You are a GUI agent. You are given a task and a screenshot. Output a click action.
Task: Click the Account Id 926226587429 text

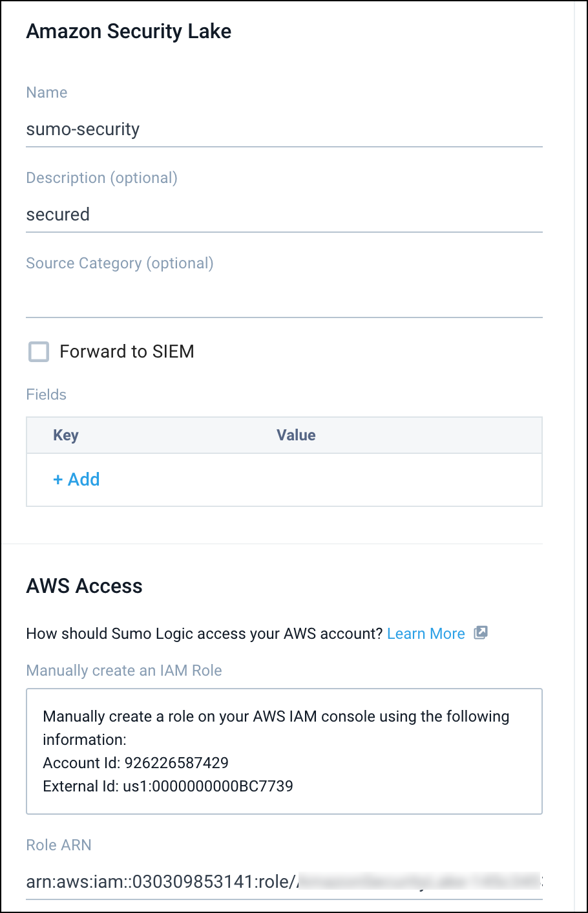point(136,763)
